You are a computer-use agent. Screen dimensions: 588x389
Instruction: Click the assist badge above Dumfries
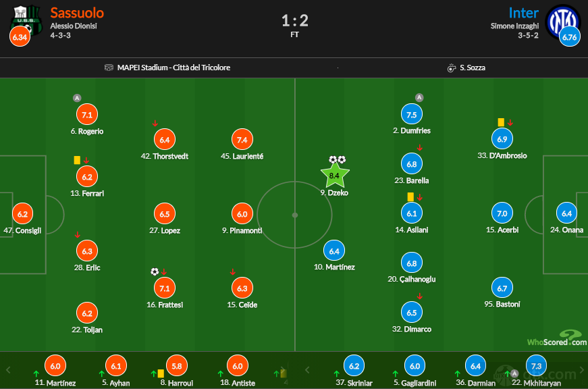(x=419, y=97)
